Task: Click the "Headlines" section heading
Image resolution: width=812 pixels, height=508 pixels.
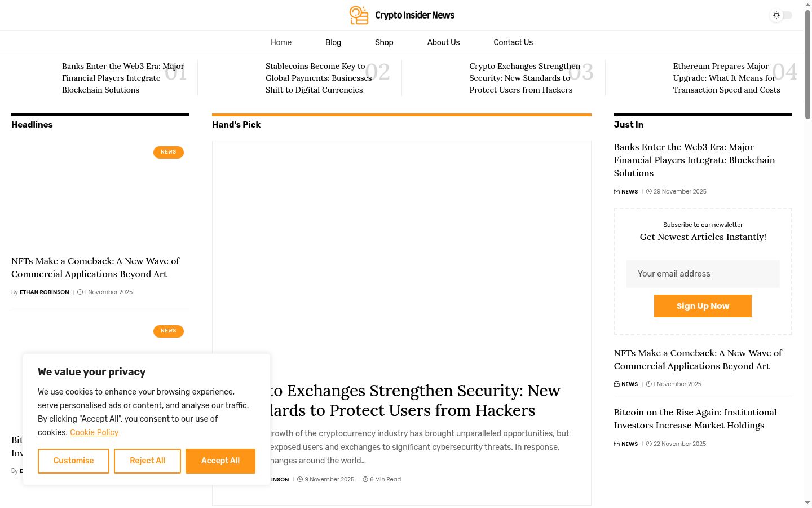Action: 32,125
